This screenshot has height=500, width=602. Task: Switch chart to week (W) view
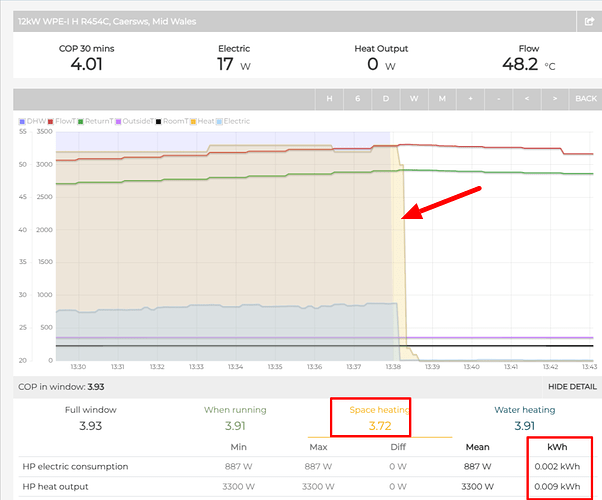click(x=414, y=99)
